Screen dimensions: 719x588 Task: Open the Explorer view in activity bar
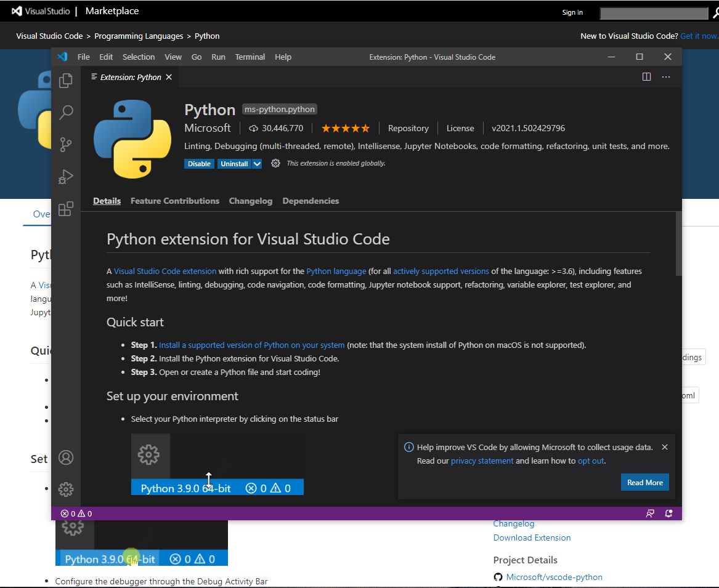pyautogui.click(x=65, y=81)
